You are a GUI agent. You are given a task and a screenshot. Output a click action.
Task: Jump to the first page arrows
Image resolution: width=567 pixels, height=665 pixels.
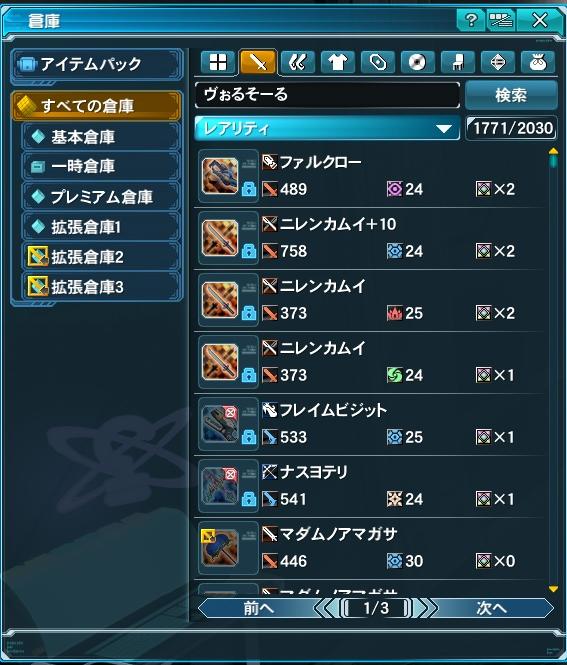326,608
